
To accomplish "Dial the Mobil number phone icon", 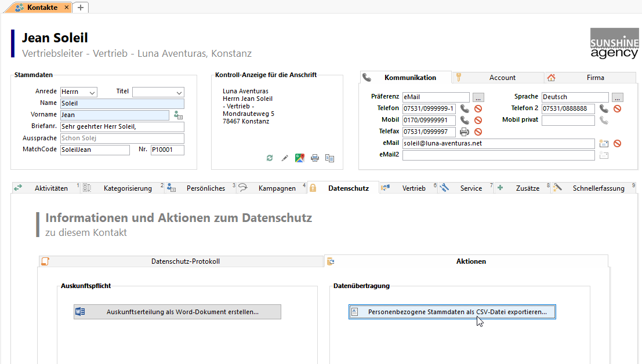I will [x=465, y=120].
